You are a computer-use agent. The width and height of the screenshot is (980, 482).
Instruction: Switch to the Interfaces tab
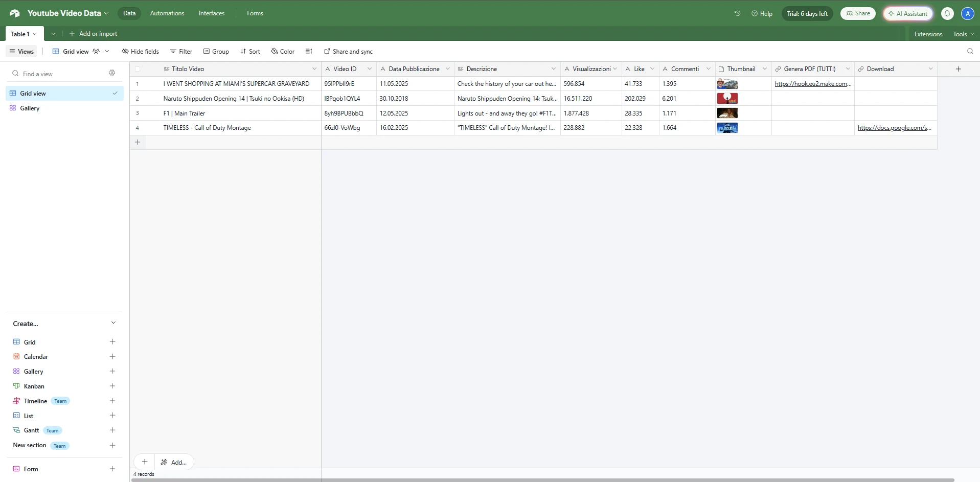[x=212, y=13]
